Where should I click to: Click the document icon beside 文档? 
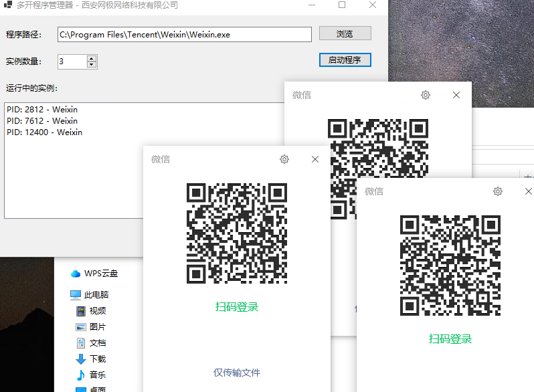(x=81, y=343)
